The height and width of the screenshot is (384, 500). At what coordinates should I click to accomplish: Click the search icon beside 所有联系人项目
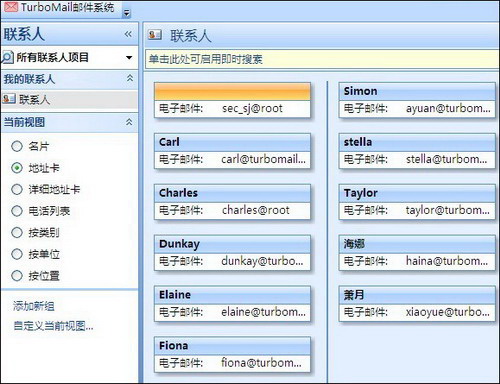coord(7,57)
